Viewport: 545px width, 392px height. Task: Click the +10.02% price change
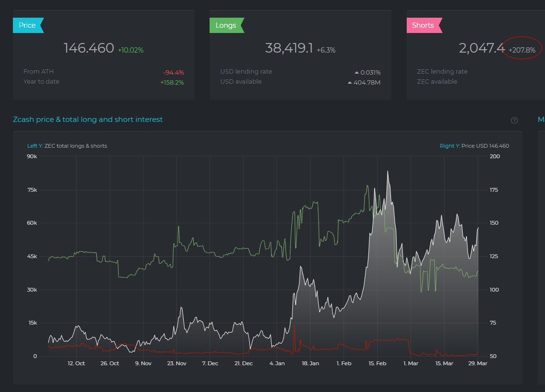[x=131, y=50]
